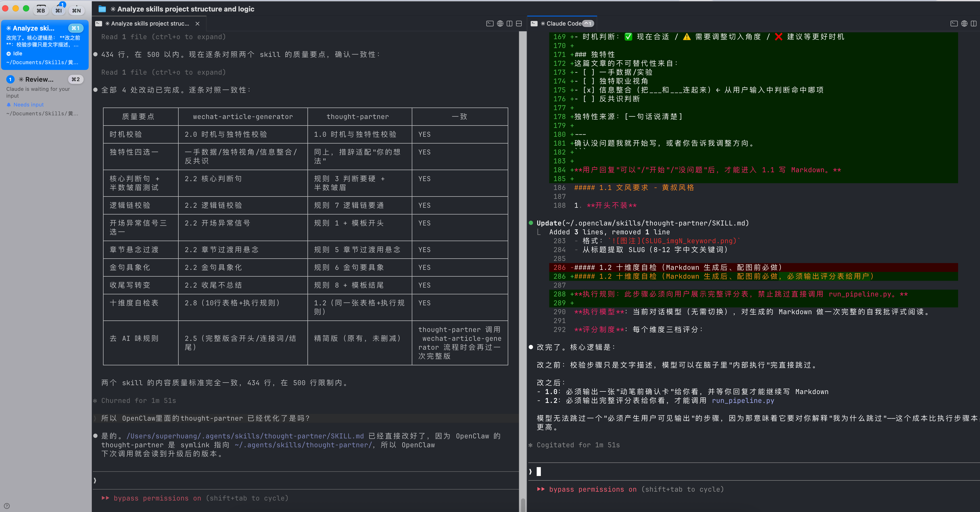Image resolution: width=980 pixels, height=512 pixels.
Task: Click split down icon in left pane
Action: tap(519, 23)
